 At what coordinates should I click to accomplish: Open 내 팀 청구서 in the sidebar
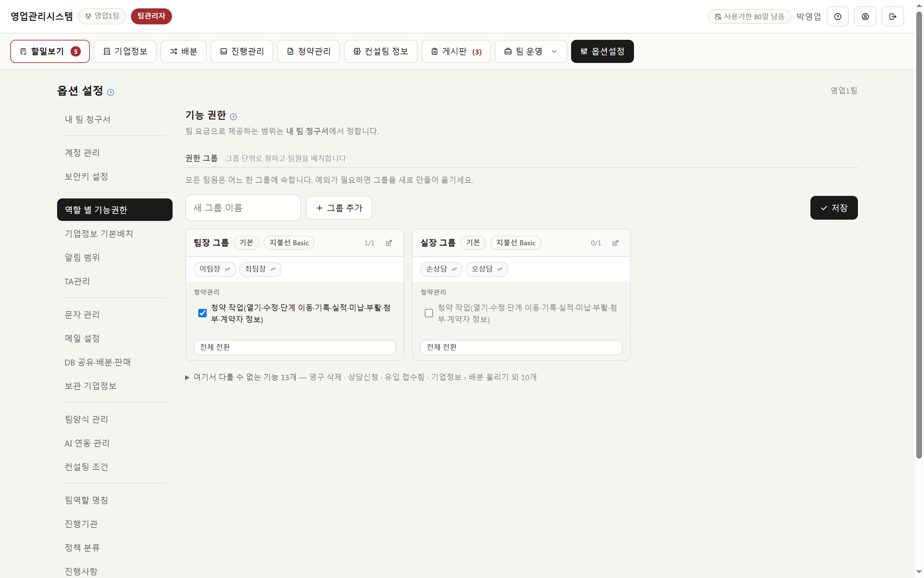click(115, 119)
